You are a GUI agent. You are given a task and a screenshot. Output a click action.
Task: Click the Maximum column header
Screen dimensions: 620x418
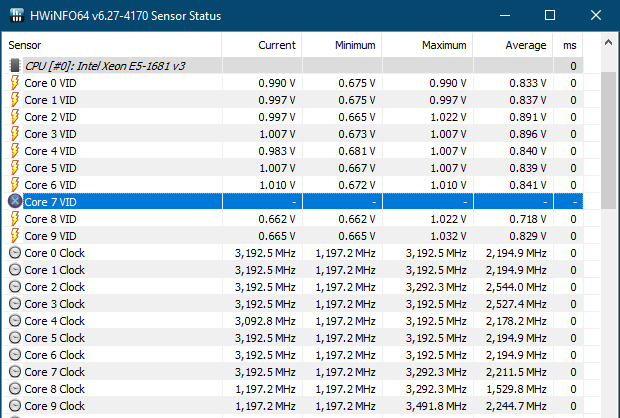tap(427, 45)
